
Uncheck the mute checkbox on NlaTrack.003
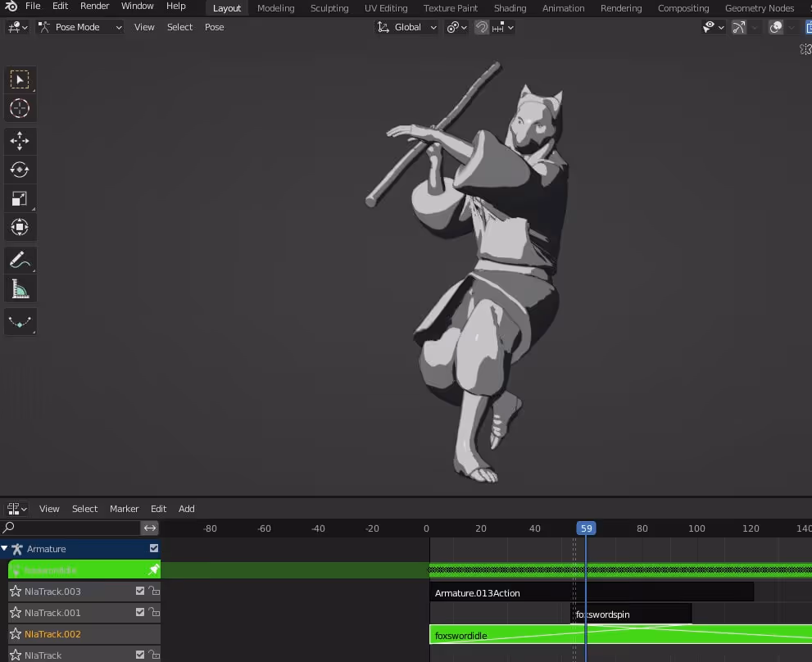[x=141, y=591]
